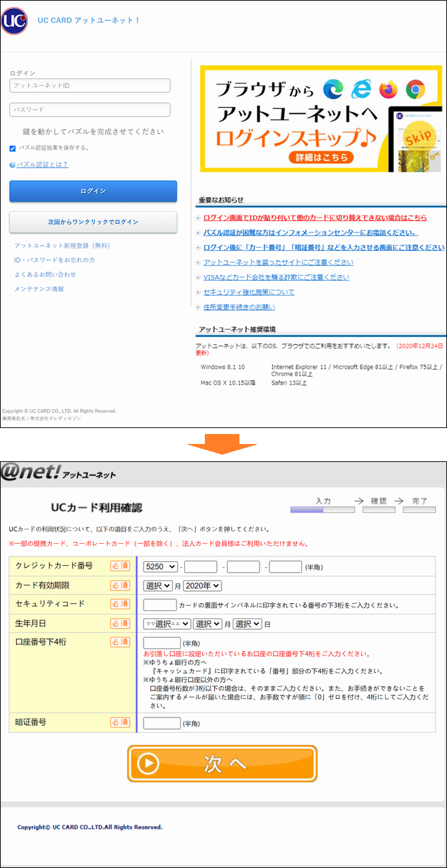This screenshot has height=868, width=447.
Task: Click the @net! アットユーネット logo
Action: pyautogui.click(x=59, y=473)
